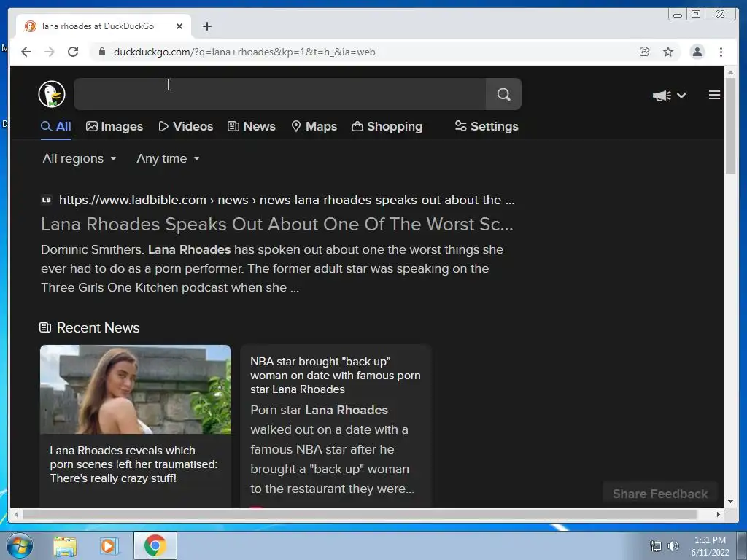Open the hamburger side menu
The width and height of the screenshot is (747, 560).
click(x=714, y=95)
